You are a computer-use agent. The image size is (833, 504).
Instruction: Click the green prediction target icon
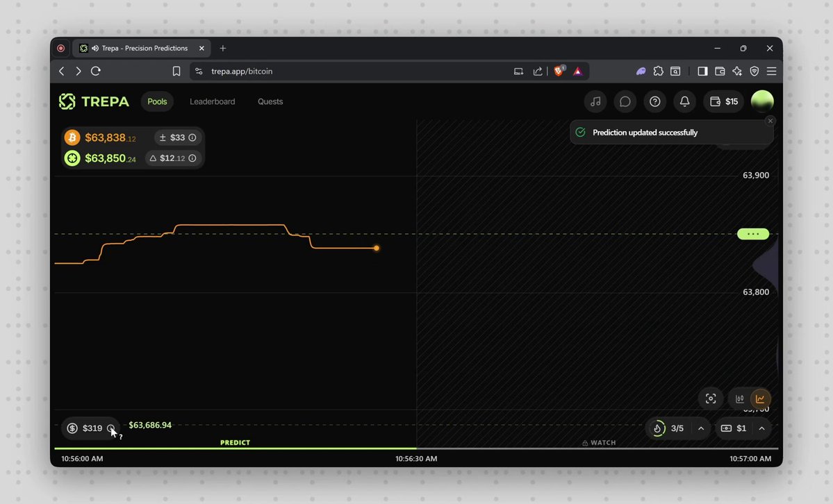point(72,158)
